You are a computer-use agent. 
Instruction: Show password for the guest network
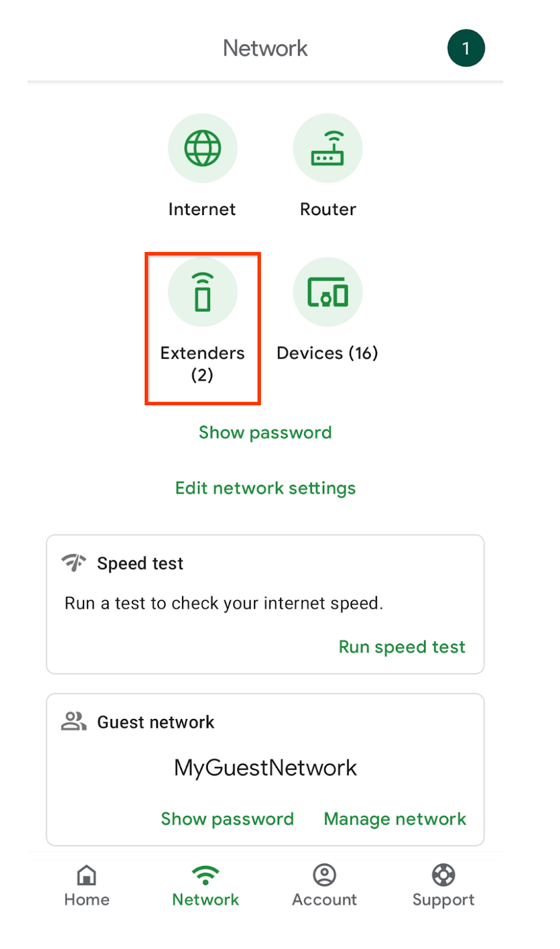click(x=227, y=819)
